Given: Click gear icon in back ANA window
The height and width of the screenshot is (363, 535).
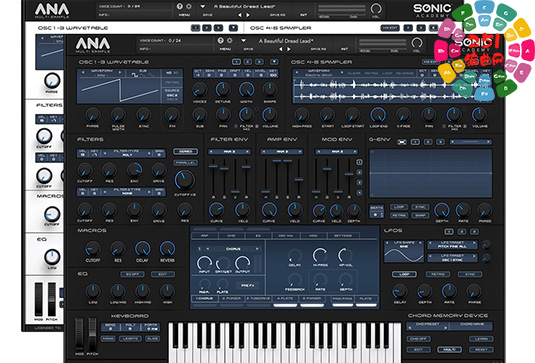Looking at the screenshot, I should coord(189,6).
